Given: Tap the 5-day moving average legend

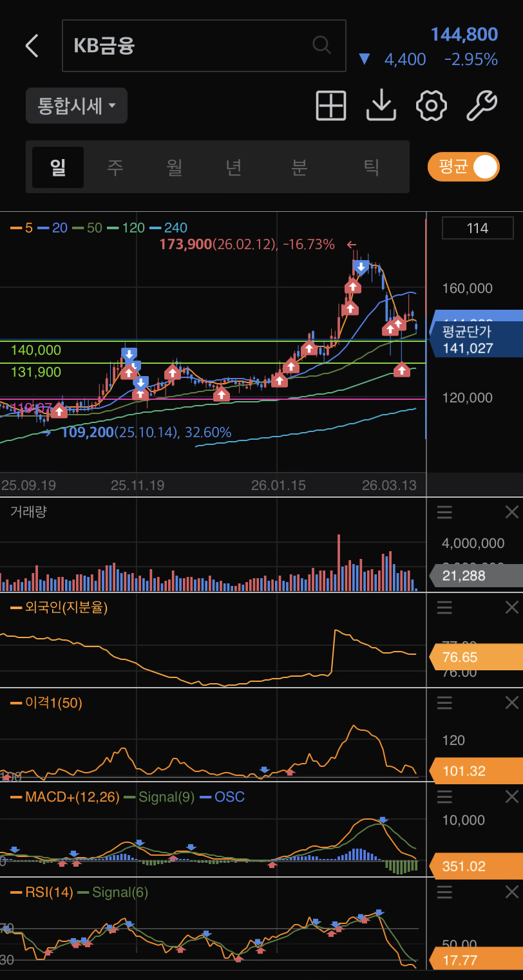Looking at the screenshot, I should click(22, 227).
